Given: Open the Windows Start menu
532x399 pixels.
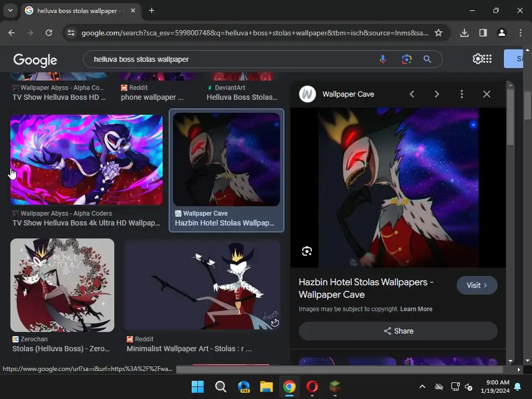Looking at the screenshot, I should click(197, 387).
